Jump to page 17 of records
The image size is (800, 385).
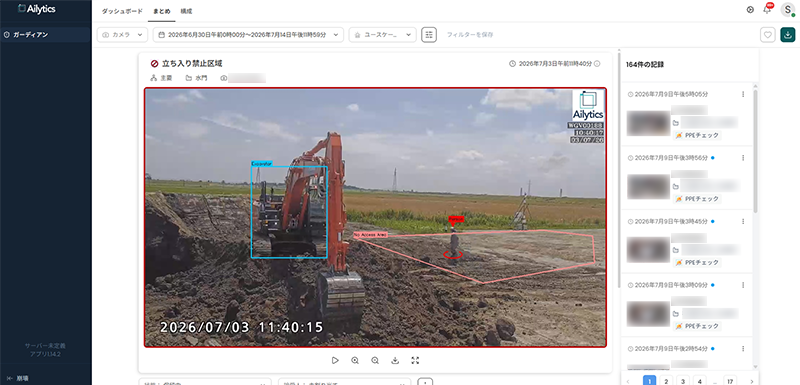[730, 381]
